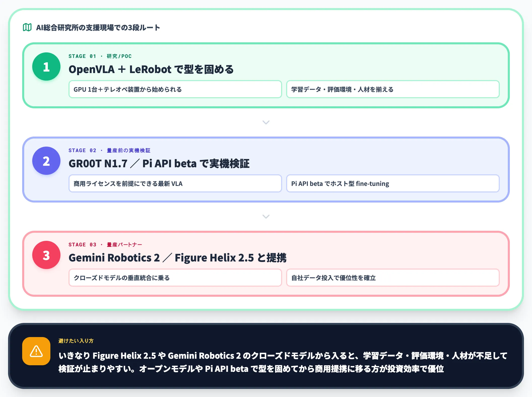Click the purple number 2 circle
The height and width of the screenshot is (397, 532).
point(46,161)
